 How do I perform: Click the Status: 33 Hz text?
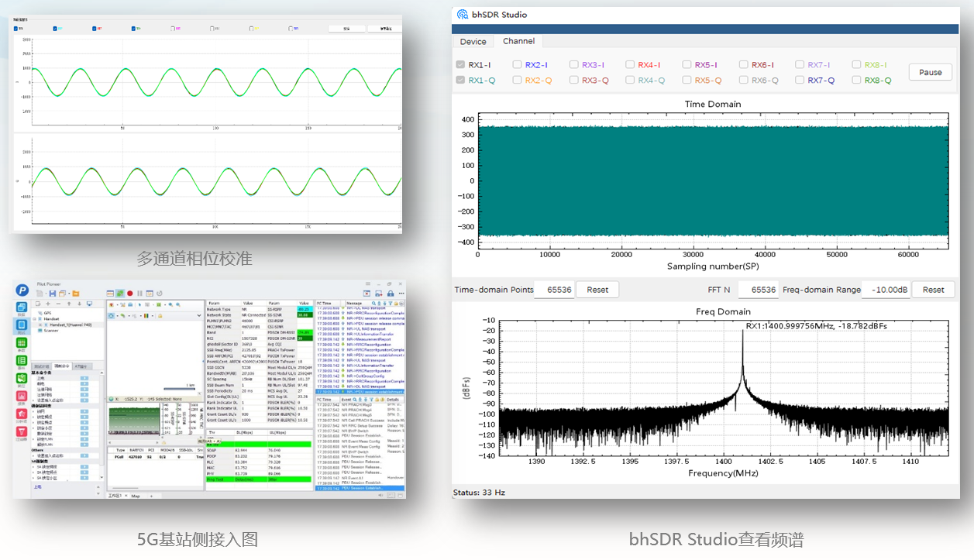tap(479, 492)
